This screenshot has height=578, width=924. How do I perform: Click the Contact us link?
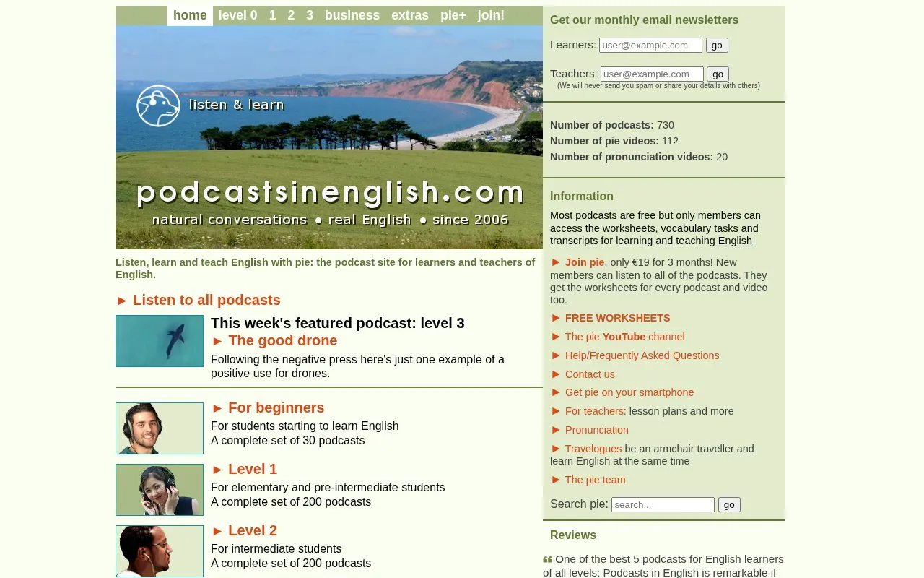pyautogui.click(x=590, y=374)
